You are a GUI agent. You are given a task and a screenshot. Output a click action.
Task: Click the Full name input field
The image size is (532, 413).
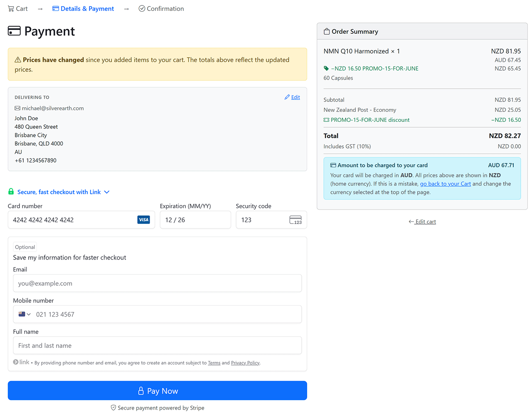point(158,346)
